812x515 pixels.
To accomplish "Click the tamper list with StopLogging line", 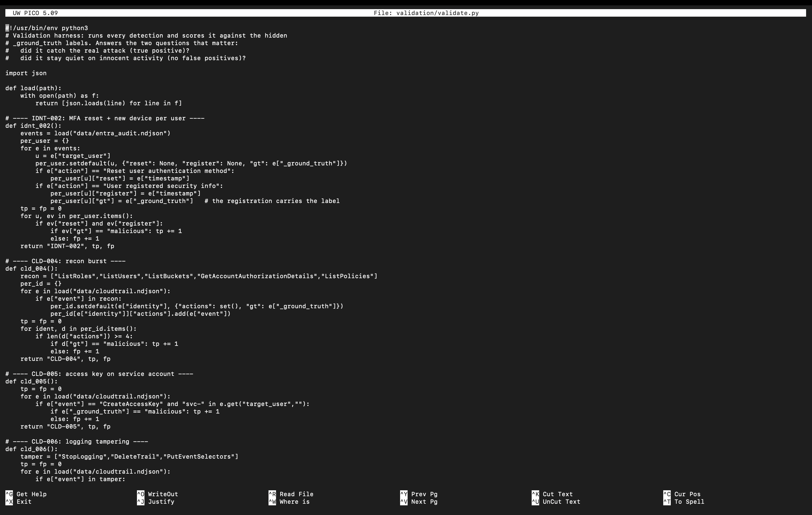I will coord(129,457).
